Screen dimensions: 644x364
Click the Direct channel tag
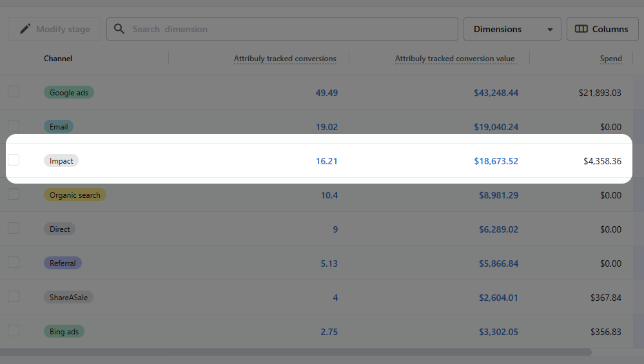click(x=59, y=229)
